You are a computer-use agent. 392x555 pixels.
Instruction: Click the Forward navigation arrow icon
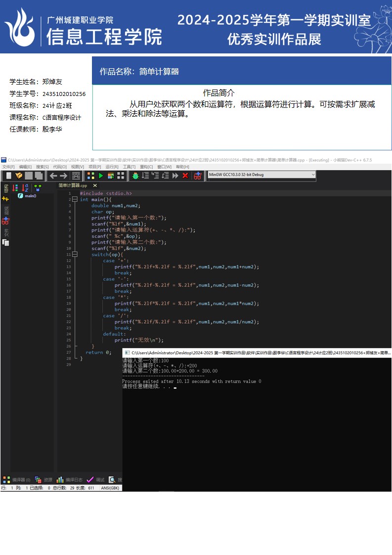tap(64, 176)
